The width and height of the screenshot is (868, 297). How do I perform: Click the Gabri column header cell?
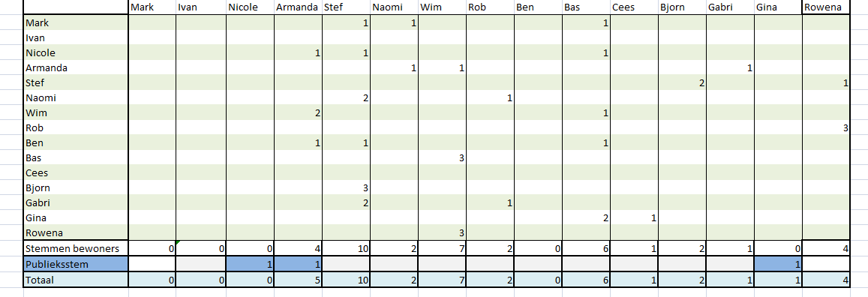point(730,7)
